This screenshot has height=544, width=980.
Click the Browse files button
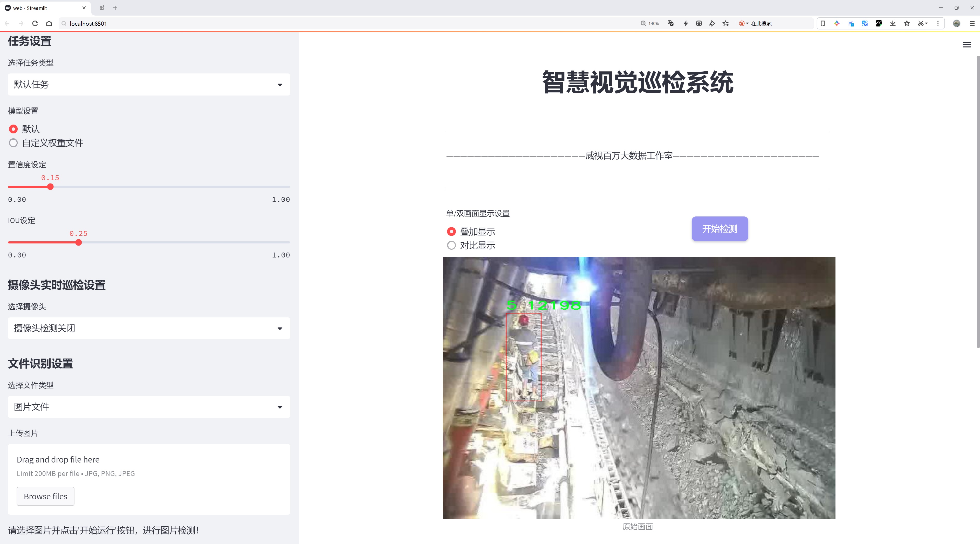(x=45, y=496)
